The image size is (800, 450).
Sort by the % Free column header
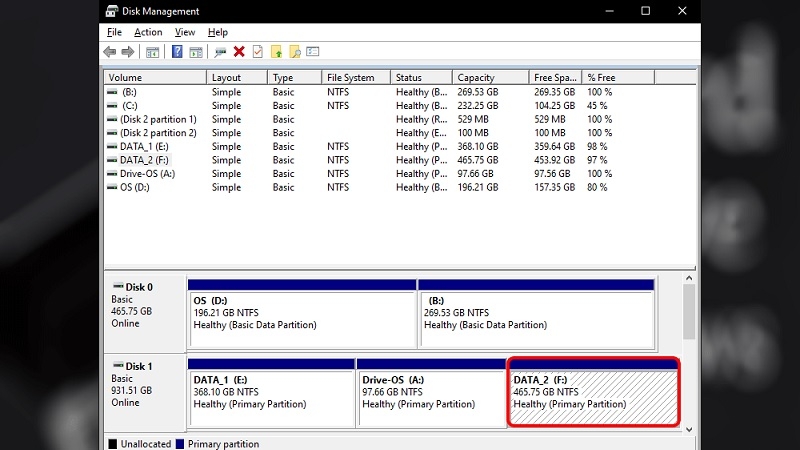tap(618, 78)
